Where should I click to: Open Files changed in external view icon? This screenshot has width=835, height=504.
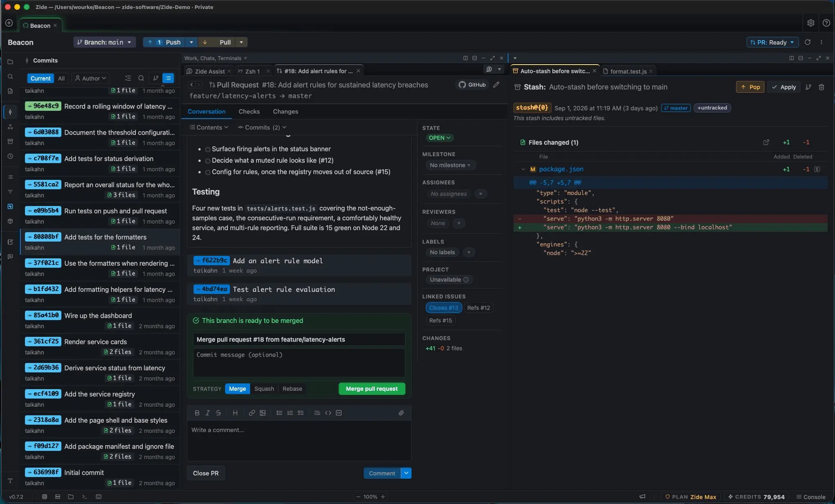tap(766, 142)
